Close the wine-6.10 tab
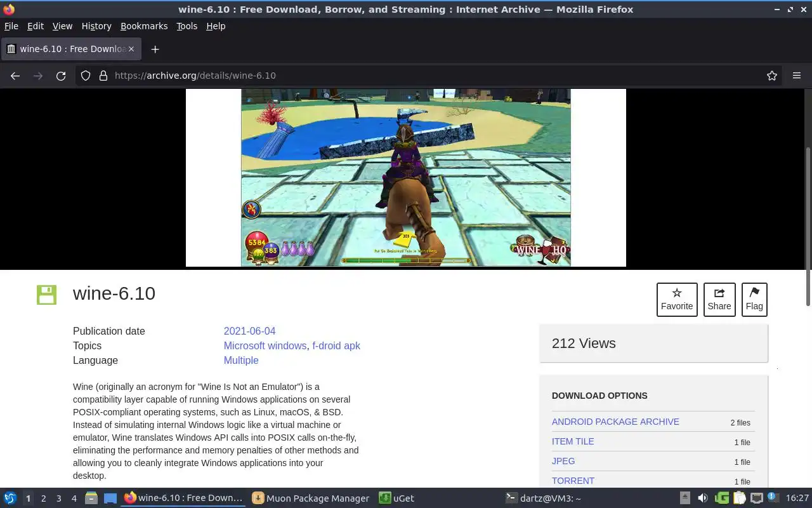This screenshot has height=508, width=812. coord(132,49)
